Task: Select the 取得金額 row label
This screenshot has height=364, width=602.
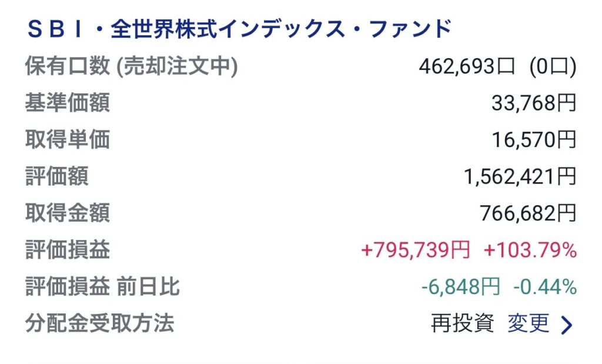Action: (x=68, y=213)
